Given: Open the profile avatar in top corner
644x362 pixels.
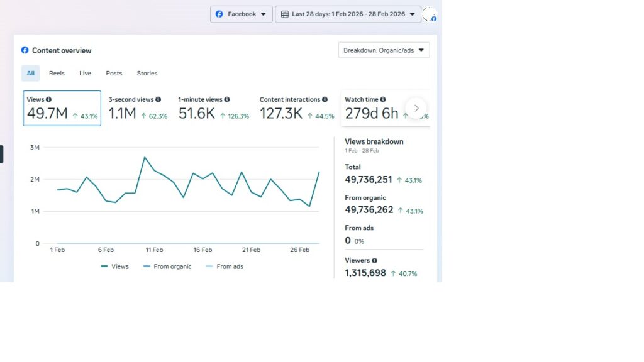Looking at the screenshot, I should point(430,14).
